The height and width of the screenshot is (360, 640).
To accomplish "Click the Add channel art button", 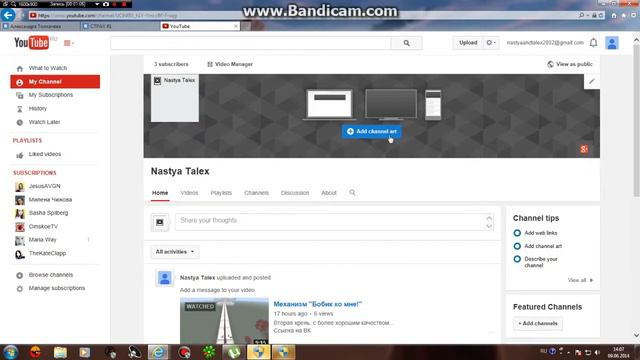I will point(371,131).
